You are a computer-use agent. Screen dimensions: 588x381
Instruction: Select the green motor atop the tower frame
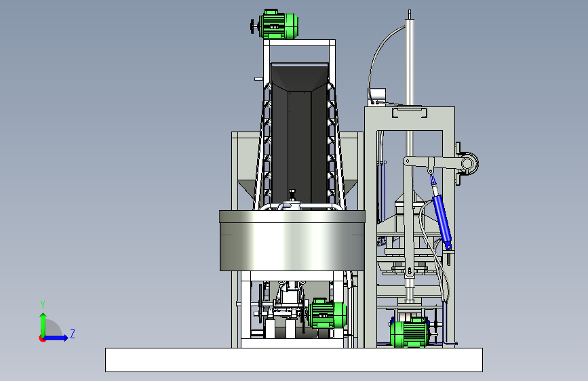(x=278, y=25)
